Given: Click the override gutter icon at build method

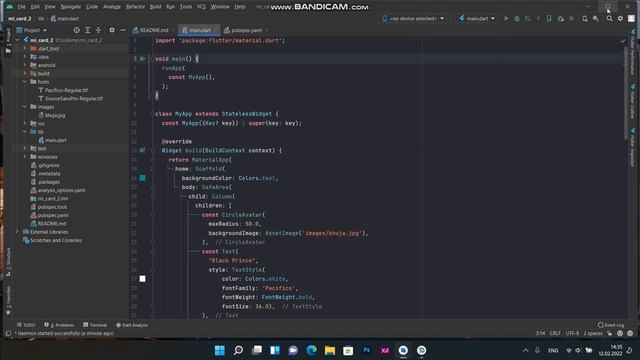Looking at the screenshot, I should click(142, 151).
